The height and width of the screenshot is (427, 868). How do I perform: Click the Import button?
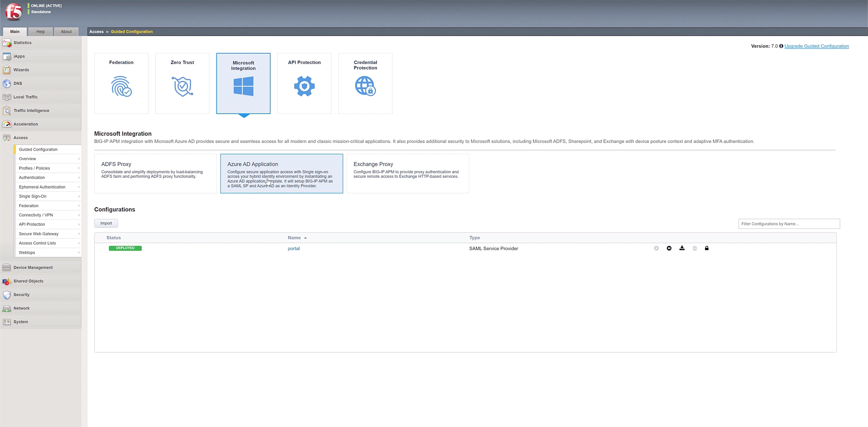[x=106, y=223]
